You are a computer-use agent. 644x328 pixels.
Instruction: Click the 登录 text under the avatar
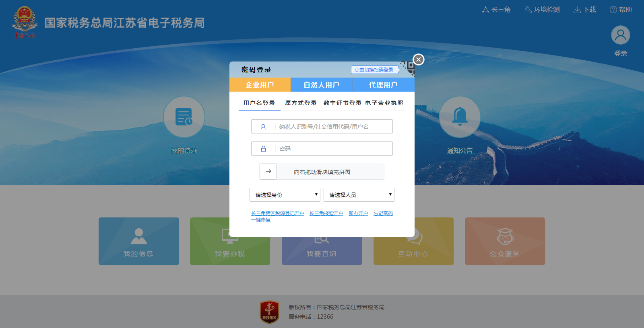621,53
